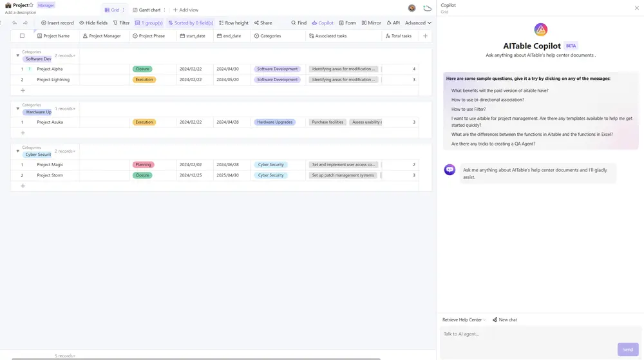Star the Project datasheet as favorite
Image resolution: width=644 pixels, height=360 pixels.
click(x=31, y=5)
